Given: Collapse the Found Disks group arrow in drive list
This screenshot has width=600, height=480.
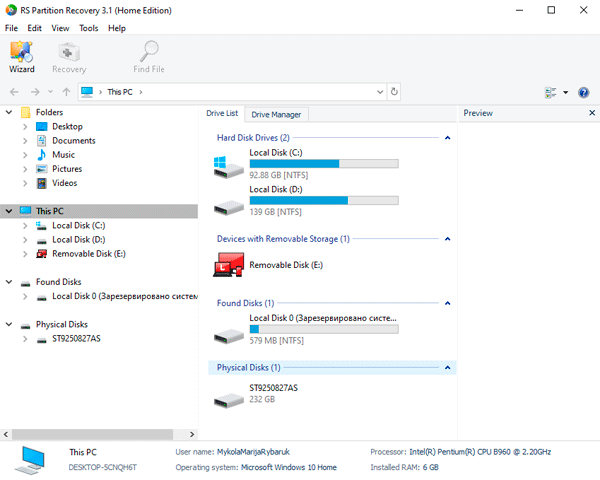Looking at the screenshot, I should coord(447,303).
